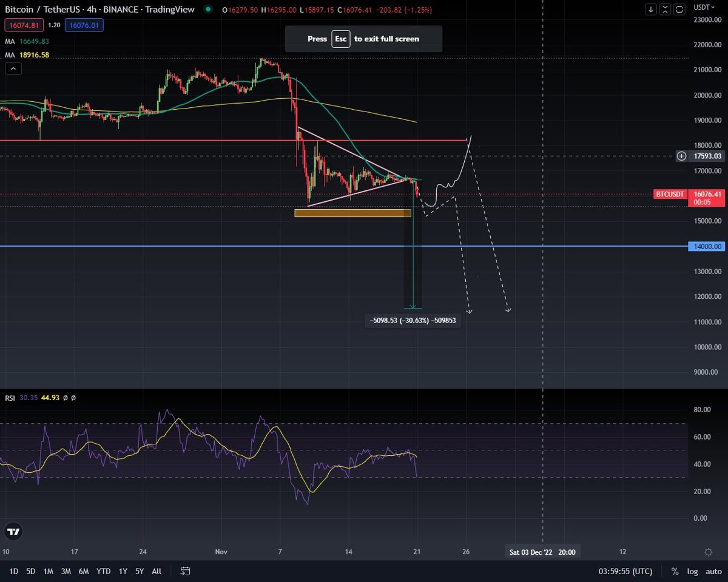Set range to 3M
728x582 pixels.
(x=66, y=571)
